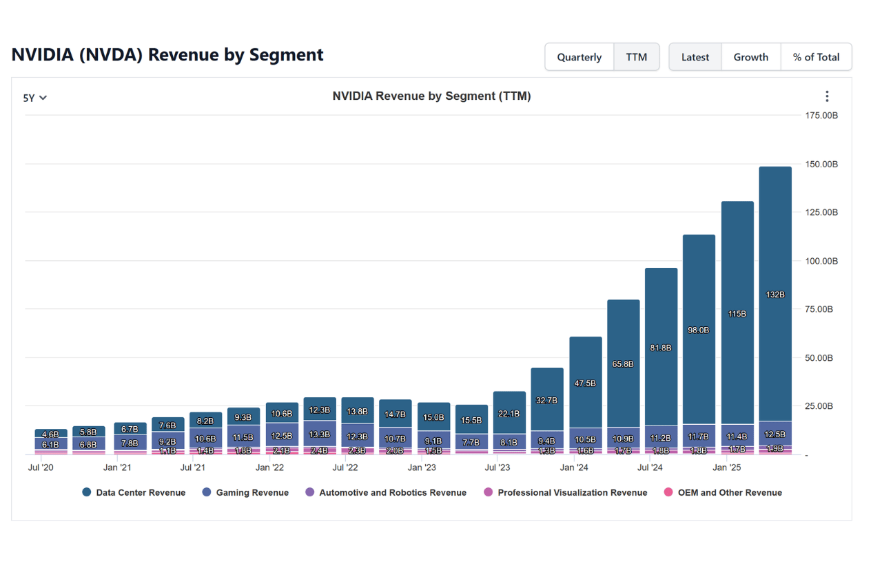Click the 115B Data Center bar segment
The width and height of the screenshot is (882, 588).
pyautogui.click(x=737, y=313)
